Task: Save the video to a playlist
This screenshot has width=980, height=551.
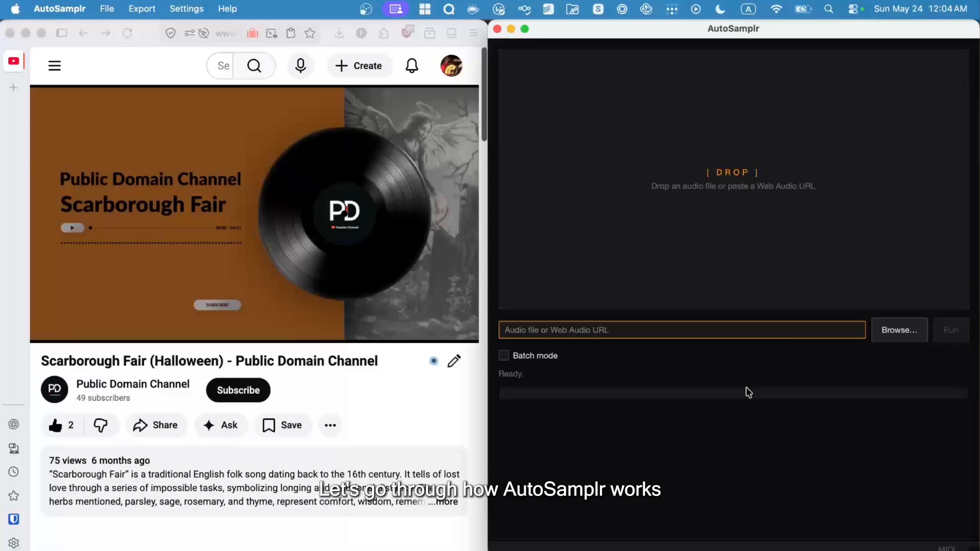Action: [282, 425]
